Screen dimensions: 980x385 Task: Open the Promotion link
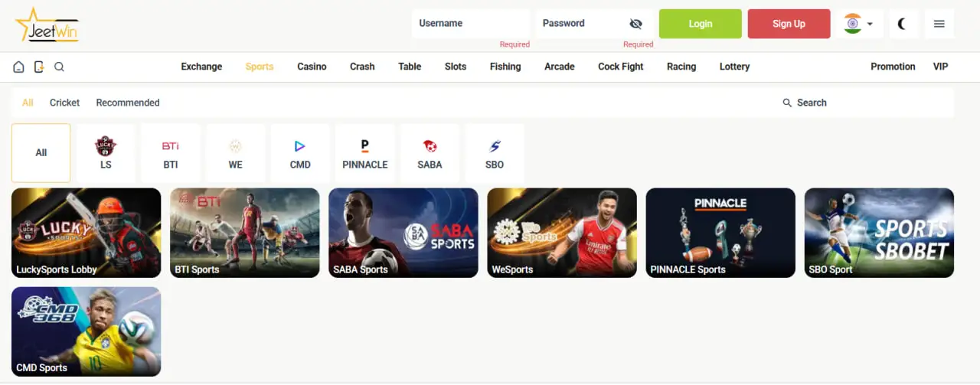pos(893,67)
